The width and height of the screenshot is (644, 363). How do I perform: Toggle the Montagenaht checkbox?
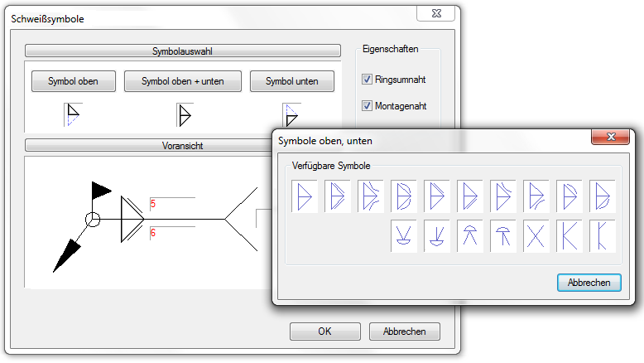coord(368,106)
